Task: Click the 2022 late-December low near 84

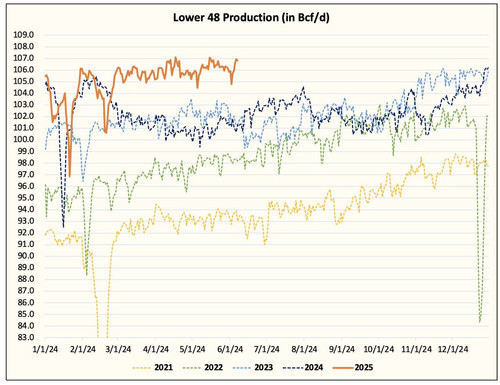Action: click(x=480, y=321)
